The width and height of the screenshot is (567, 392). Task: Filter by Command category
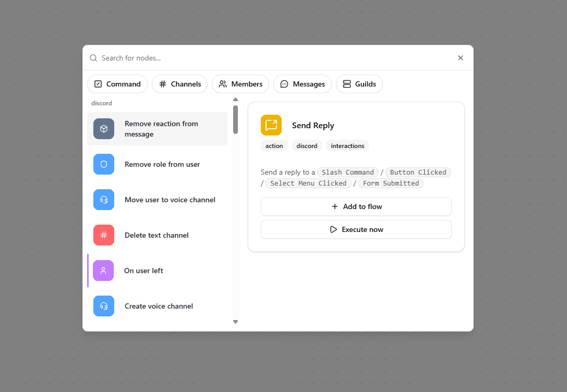[117, 84]
